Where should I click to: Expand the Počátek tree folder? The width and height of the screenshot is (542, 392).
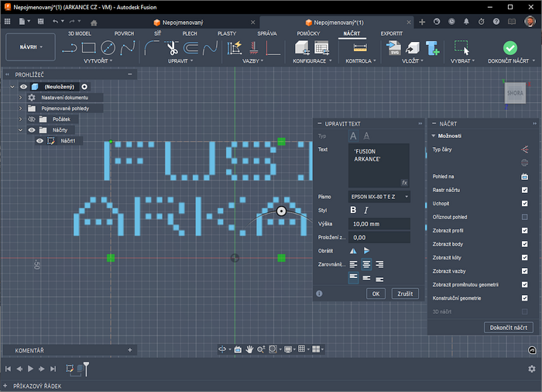(21, 119)
